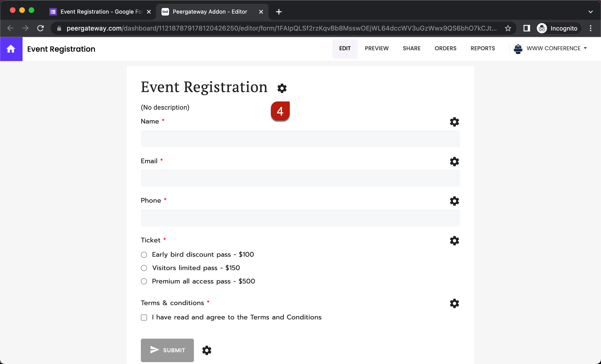Switch to the PREVIEW tab
Screen dimensions: 601x364
click(x=377, y=48)
